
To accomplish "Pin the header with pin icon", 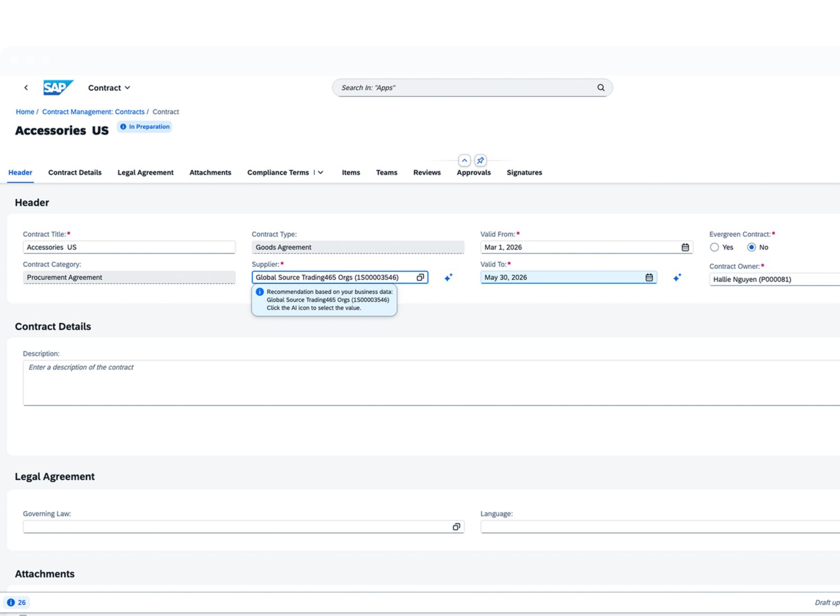I will 480,161.
